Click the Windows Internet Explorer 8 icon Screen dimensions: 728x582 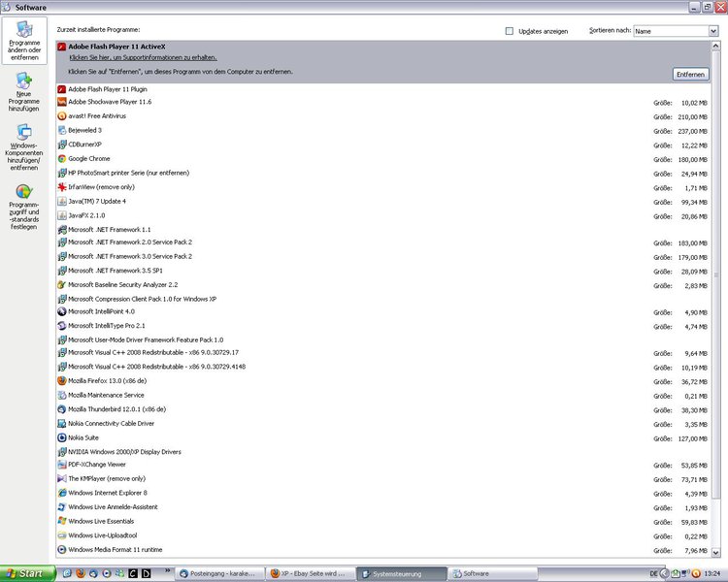[62, 493]
